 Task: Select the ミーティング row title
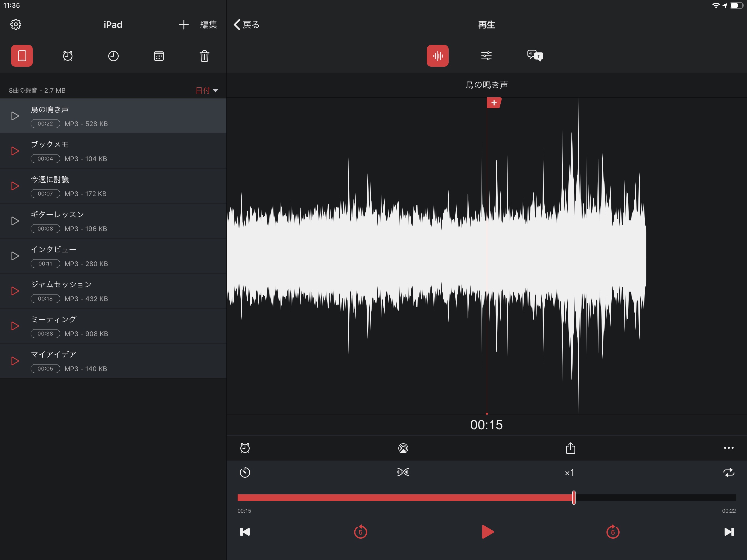pos(53,320)
